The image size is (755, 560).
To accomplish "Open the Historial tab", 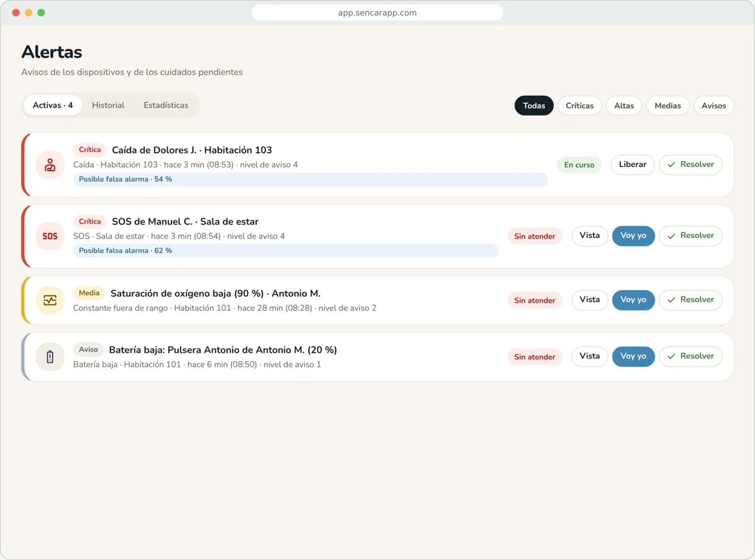I will (108, 105).
